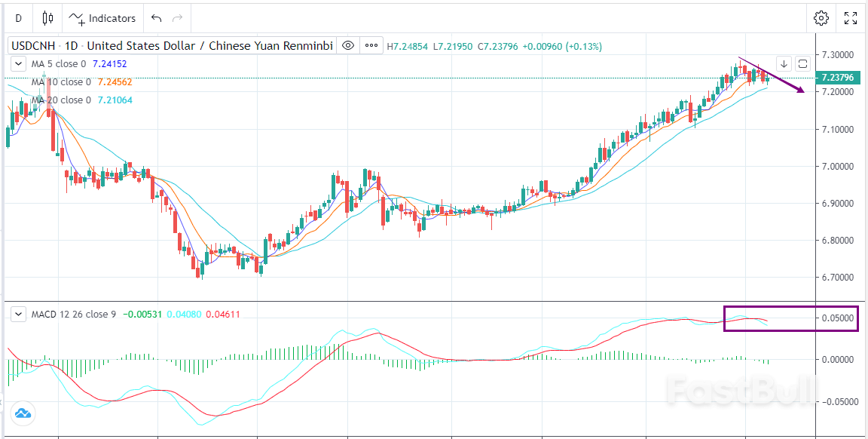
Task: Enter fullscreen mode with the expand icon
Action: tap(851, 18)
